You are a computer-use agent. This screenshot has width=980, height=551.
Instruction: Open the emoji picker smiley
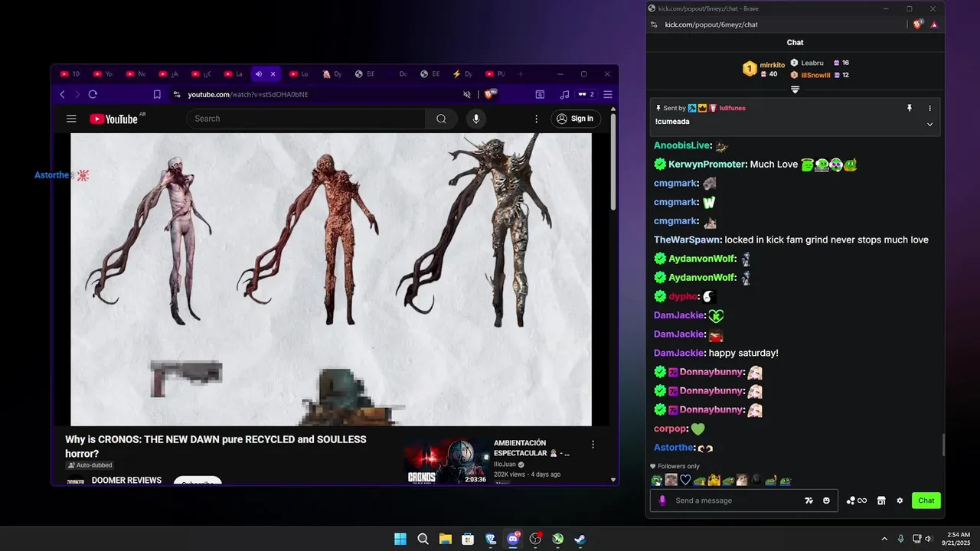[x=827, y=500]
